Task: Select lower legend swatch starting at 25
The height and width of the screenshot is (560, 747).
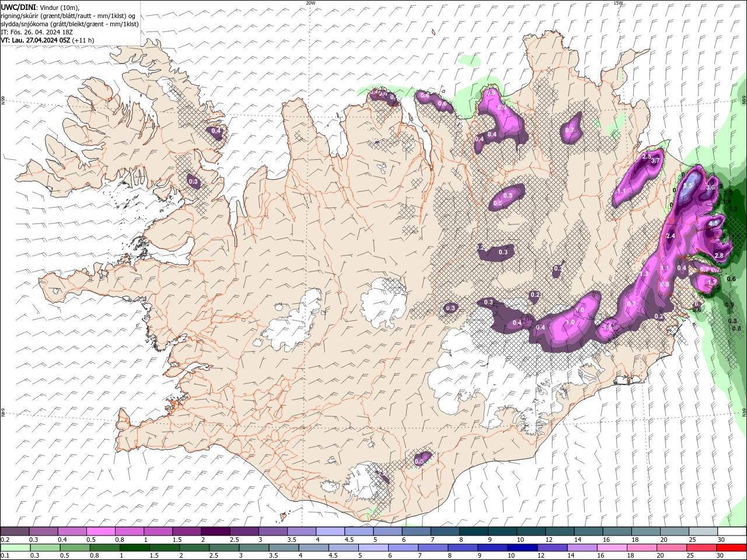Action: coord(703,548)
